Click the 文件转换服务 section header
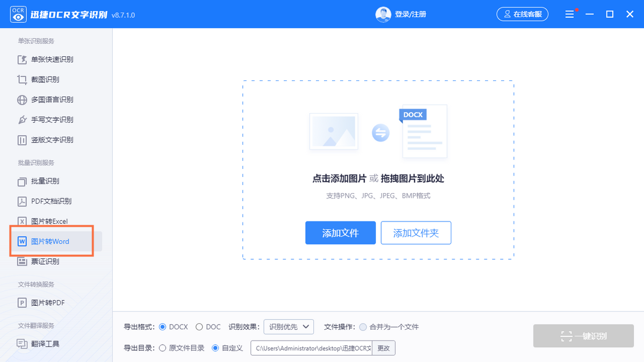 pos(36,284)
